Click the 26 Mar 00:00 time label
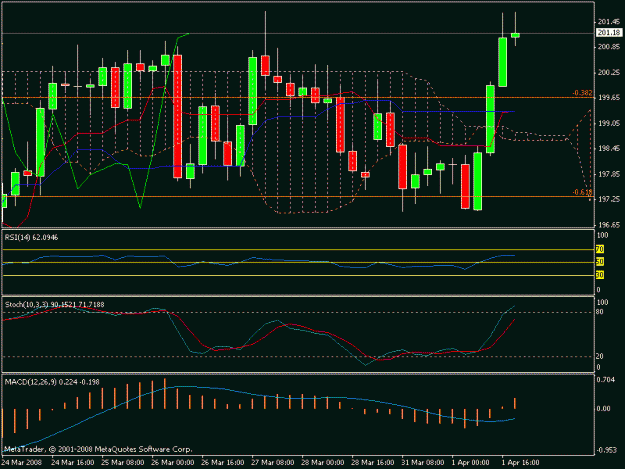The height and width of the screenshot is (469, 625). pyautogui.click(x=173, y=463)
